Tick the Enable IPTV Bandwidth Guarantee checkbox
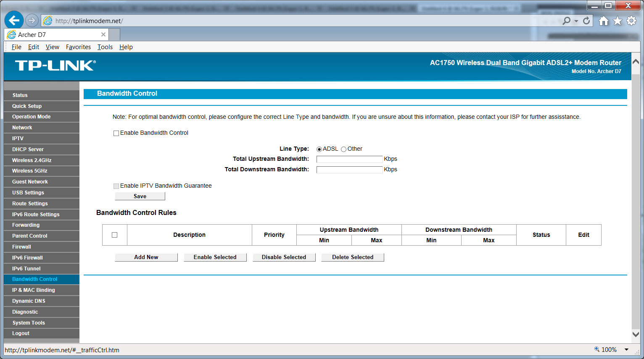 tap(116, 186)
